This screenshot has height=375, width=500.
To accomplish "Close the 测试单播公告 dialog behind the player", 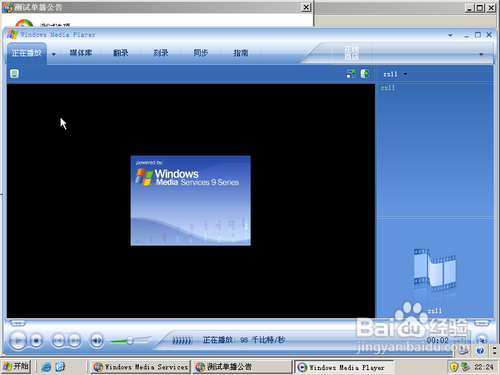I will 306,7.
